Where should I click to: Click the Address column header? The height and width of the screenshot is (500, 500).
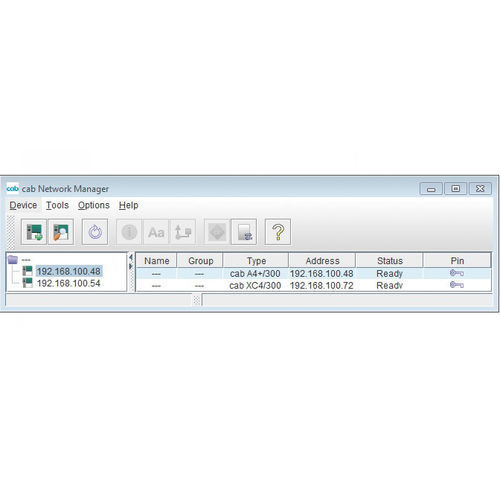pos(322,261)
